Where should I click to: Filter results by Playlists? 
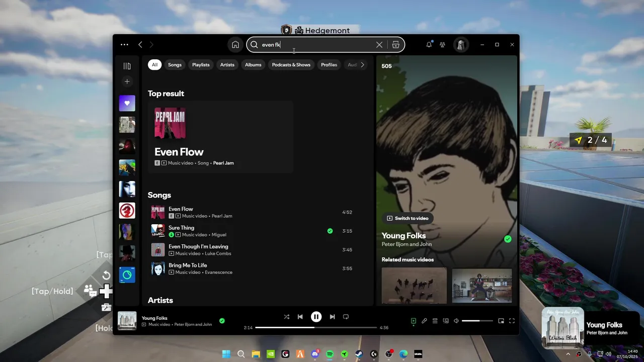(x=201, y=65)
